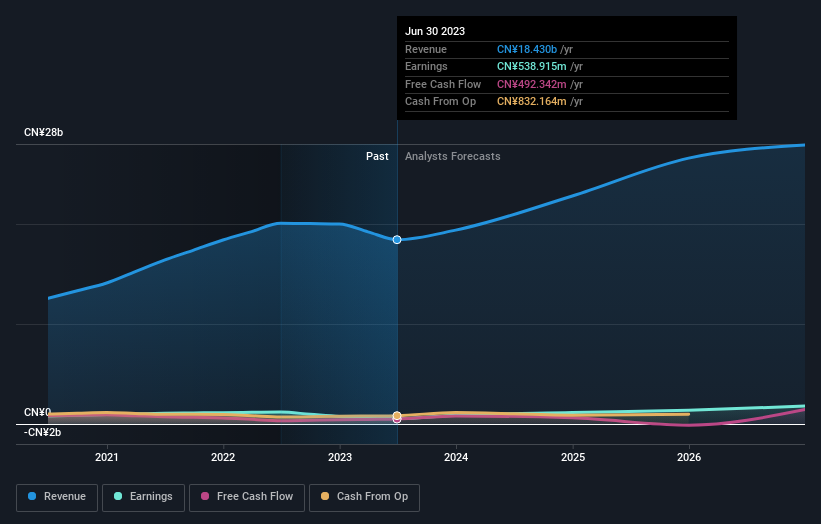This screenshot has height=524, width=821.
Task: Click the Free Cash Flow tooltip row label
Action: click(443, 84)
